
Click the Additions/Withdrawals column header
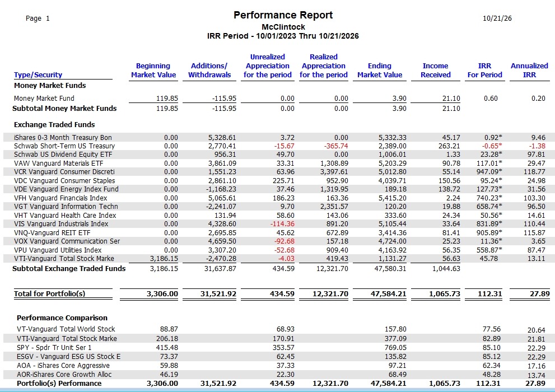pos(209,70)
